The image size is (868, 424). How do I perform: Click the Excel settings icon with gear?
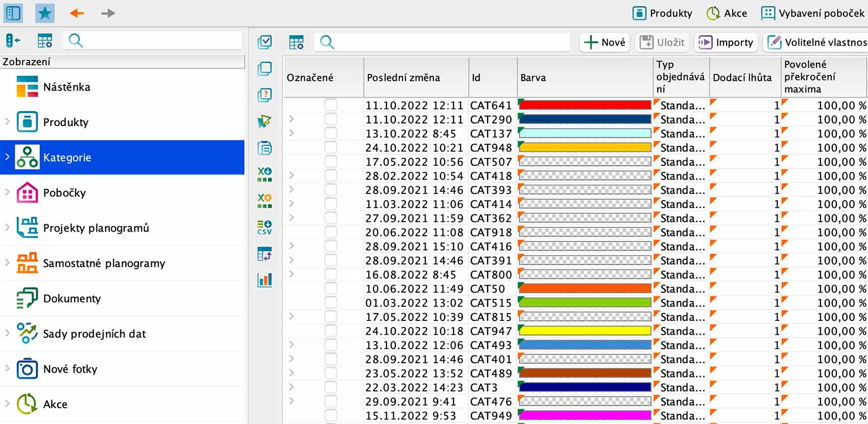point(264,201)
